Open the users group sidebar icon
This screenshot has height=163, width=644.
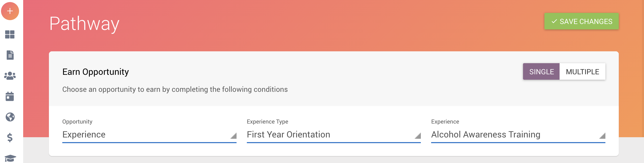click(10, 76)
